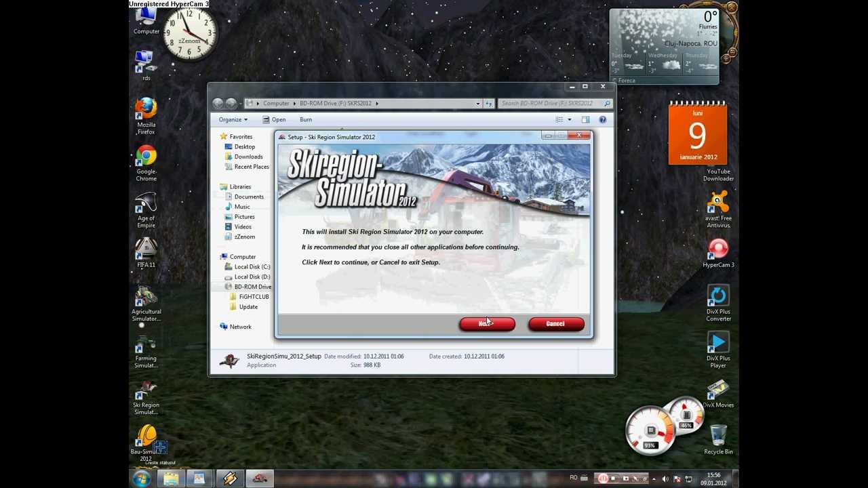
Task: Change the view layout icon in Explorer
Action: click(x=559, y=120)
